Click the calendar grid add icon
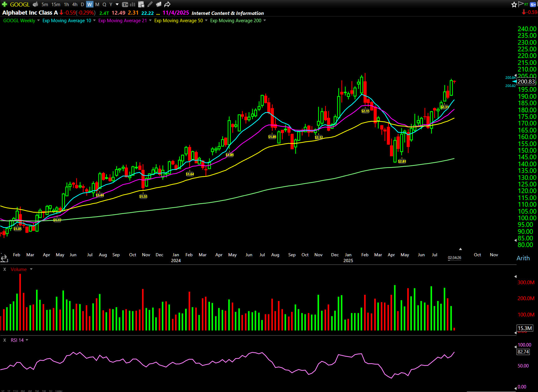The width and height of the screenshot is (538, 392). click(x=141, y=4)
